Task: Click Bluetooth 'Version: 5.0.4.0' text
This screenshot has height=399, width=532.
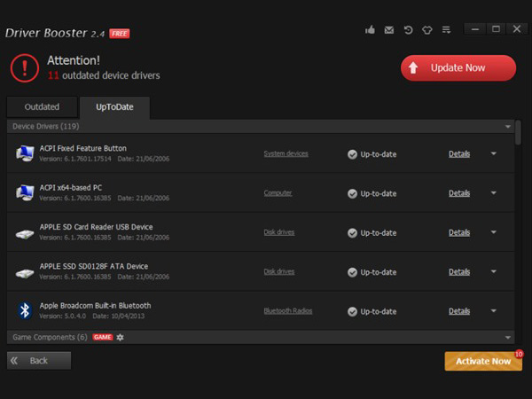Action: pyautogui.click(x=63, y=317)
